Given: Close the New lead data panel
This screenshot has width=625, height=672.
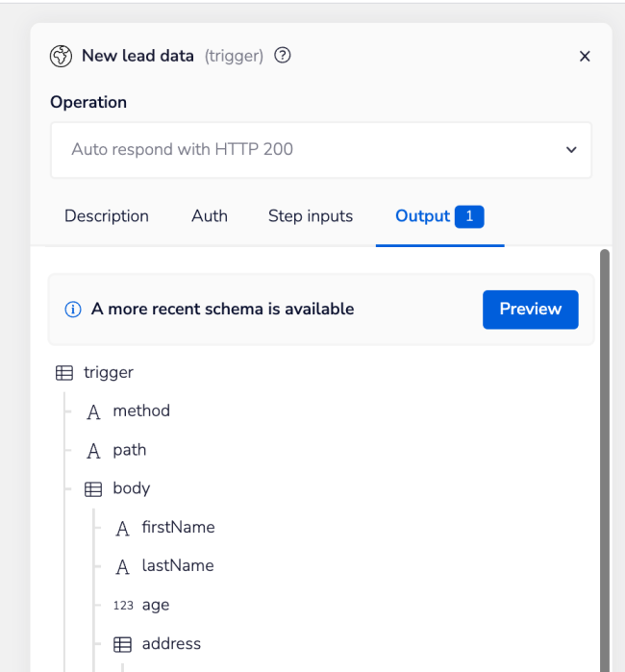Looking at the screenshot, I should tap(585, 57).
